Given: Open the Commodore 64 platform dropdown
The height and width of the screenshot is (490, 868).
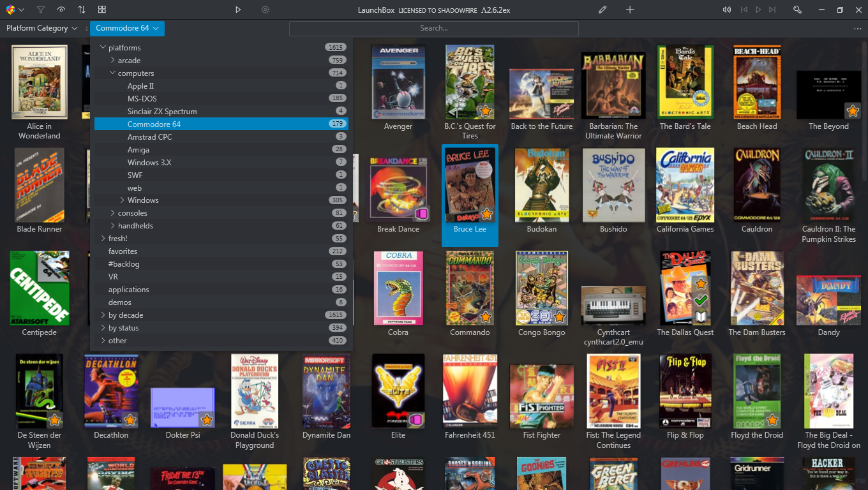Looking at the screenshot, I should pos(127,28).
